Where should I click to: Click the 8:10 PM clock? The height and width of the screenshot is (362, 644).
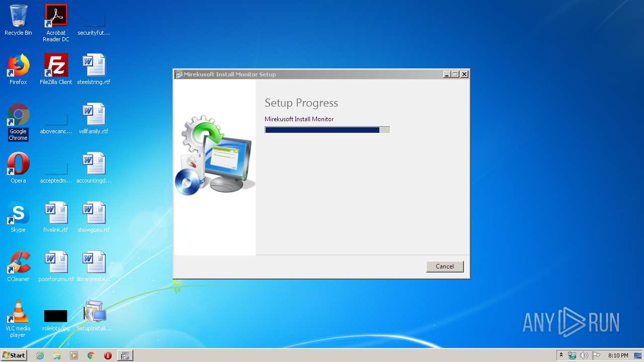[x=618, y=355]
